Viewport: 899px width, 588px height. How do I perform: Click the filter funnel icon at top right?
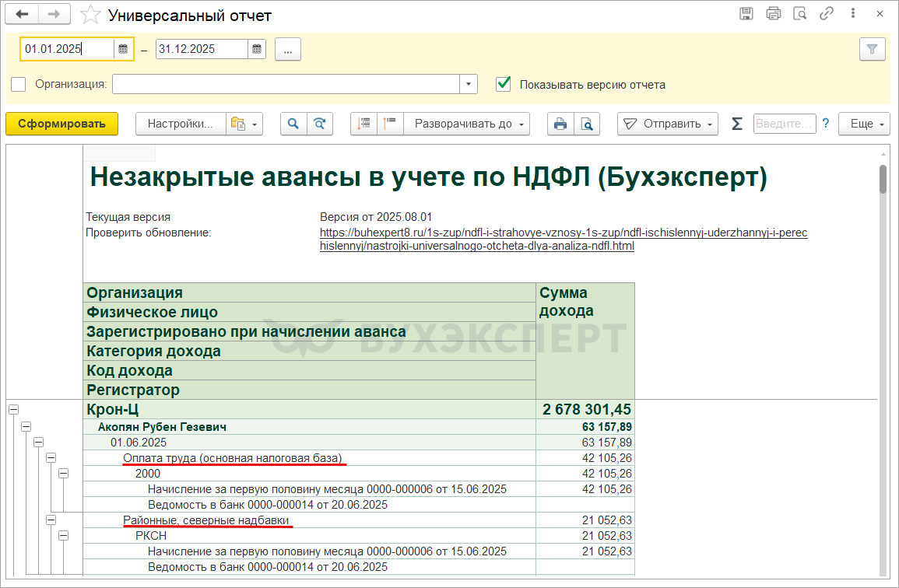tap(872, 49)
